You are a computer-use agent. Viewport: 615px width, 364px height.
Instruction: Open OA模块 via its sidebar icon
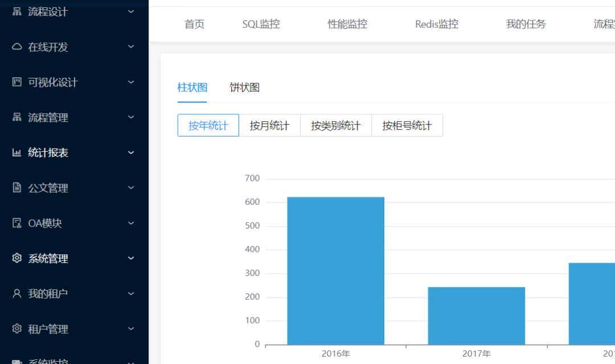[x=17, y=223]
